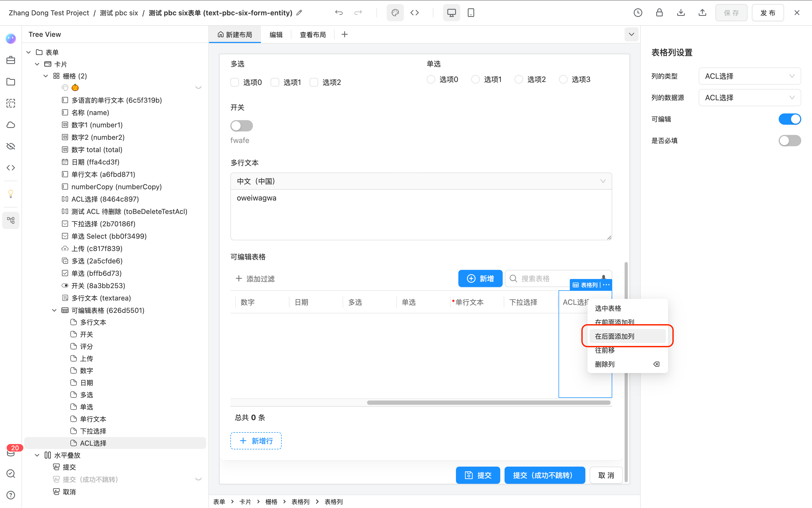The width and height of the screenshot is (812, 508).
Task: Open the briefcase sidebar icon
Action: tap(11, 60)
